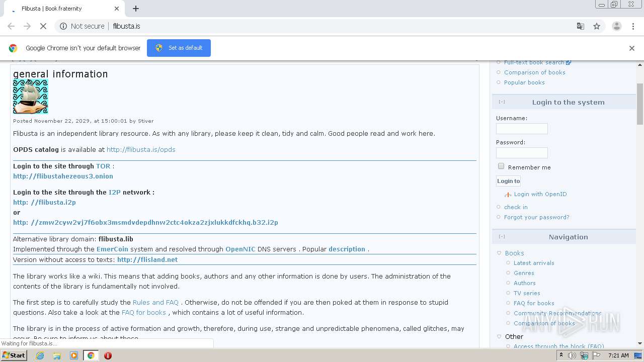
Task: Open the flibusta.i2p link
Action: click(44, 202)
